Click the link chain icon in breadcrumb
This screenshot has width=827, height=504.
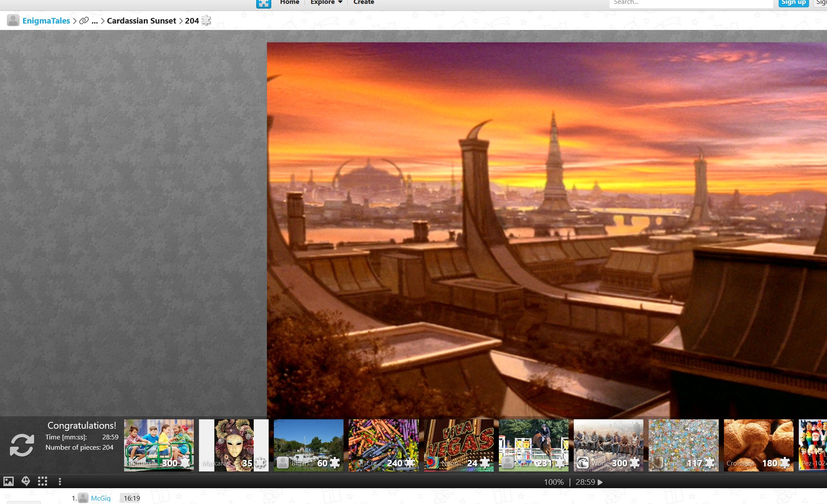(84, 21)
